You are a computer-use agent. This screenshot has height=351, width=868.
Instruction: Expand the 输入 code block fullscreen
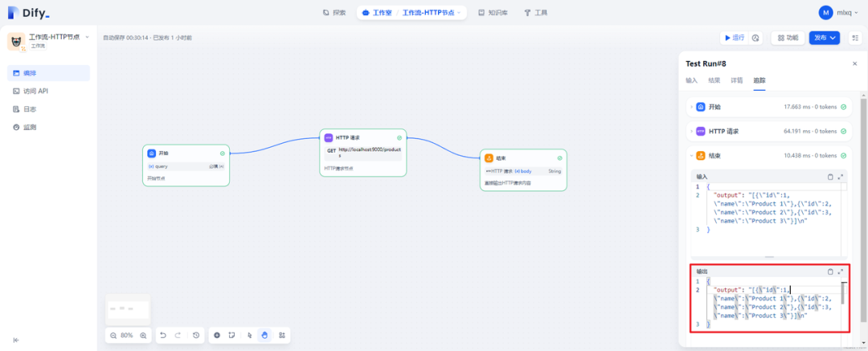[841, 177]
